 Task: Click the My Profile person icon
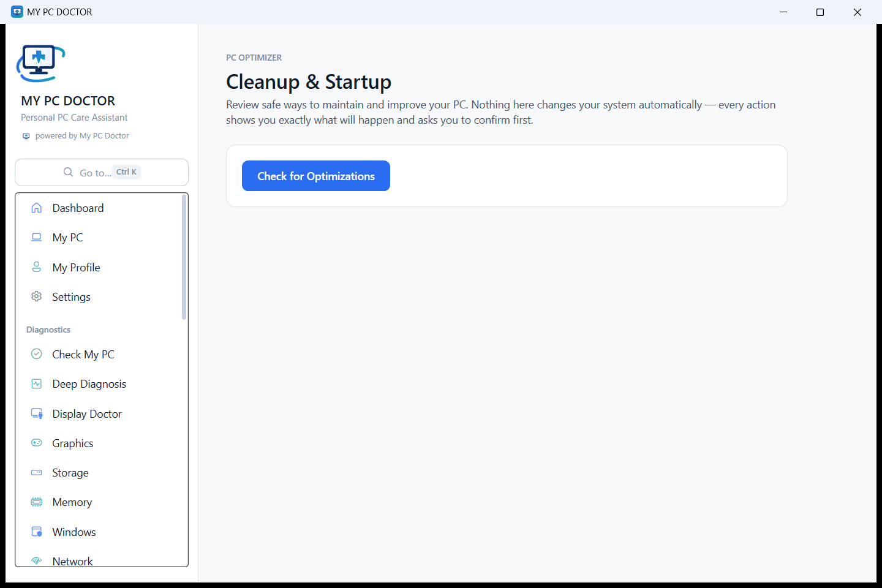coord(37,267)
